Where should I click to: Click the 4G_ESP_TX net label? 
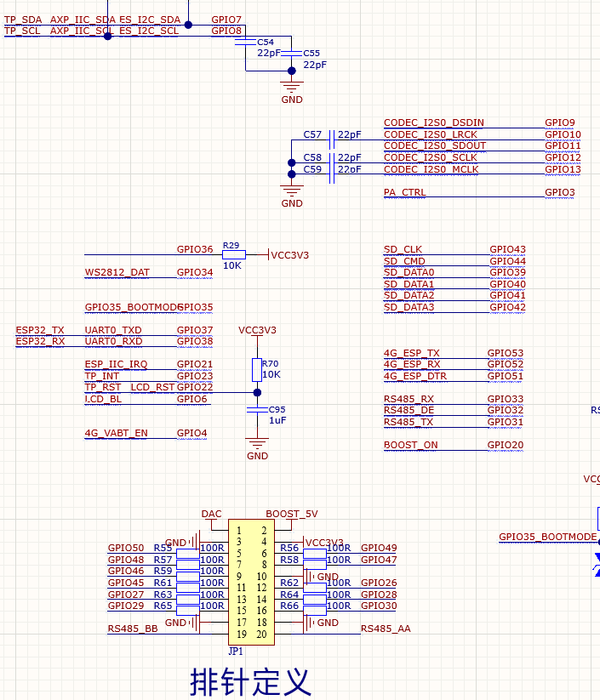pyautogui.click(x=411, y=353)
